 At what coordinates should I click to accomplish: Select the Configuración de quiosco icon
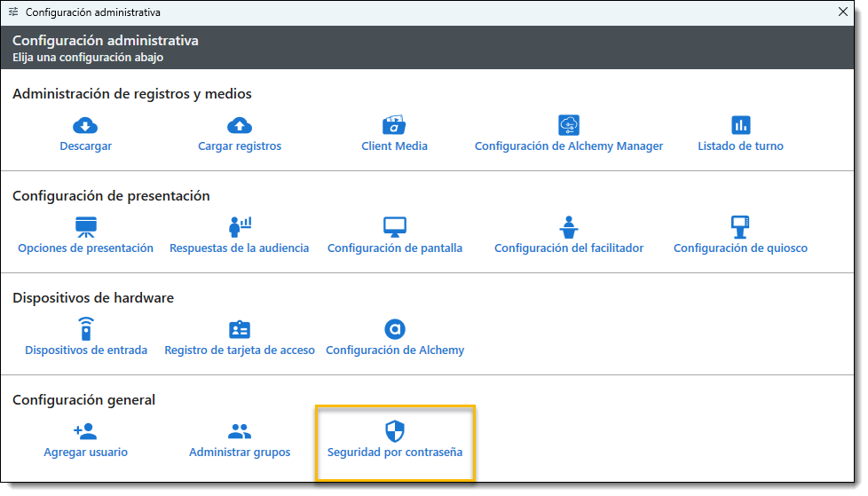tap(740, 227)
